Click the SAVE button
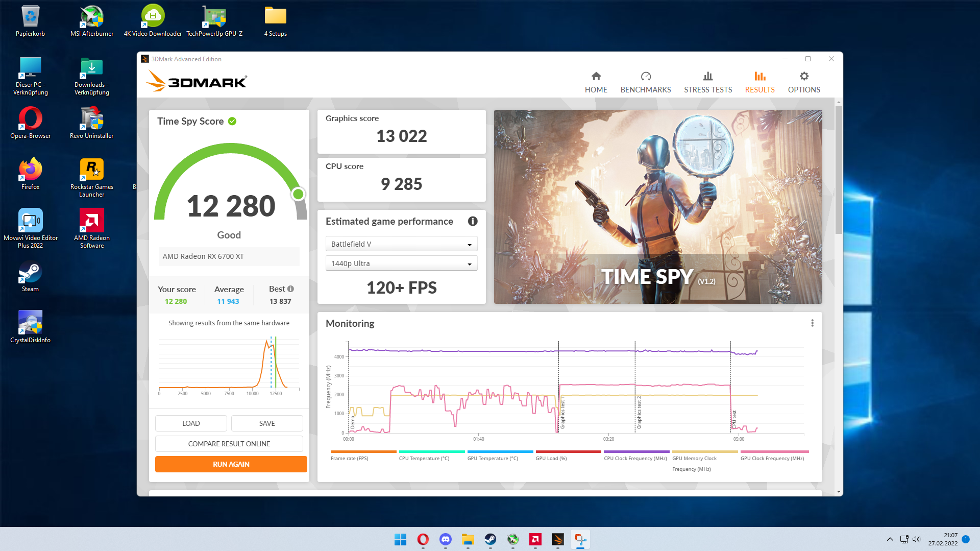Viewport: 980px width, 551px height. tap(267, 423)
